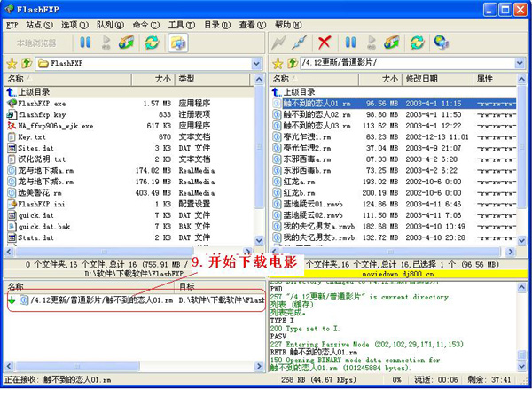This screenshot has height=404, width=532.
Task: Sort local files by 大小 column header
Action: (x=161, y=79)
